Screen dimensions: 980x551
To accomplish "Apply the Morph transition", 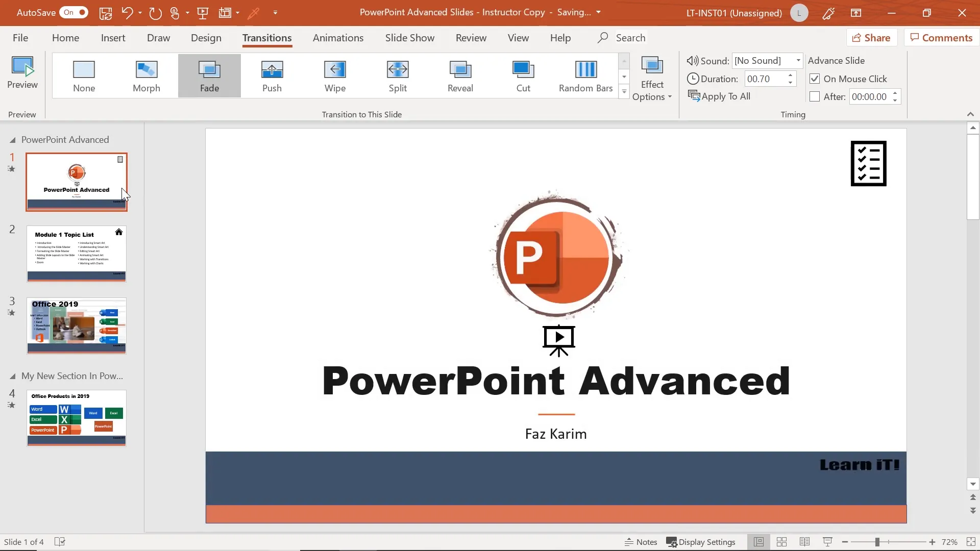I will coord(146,76).
